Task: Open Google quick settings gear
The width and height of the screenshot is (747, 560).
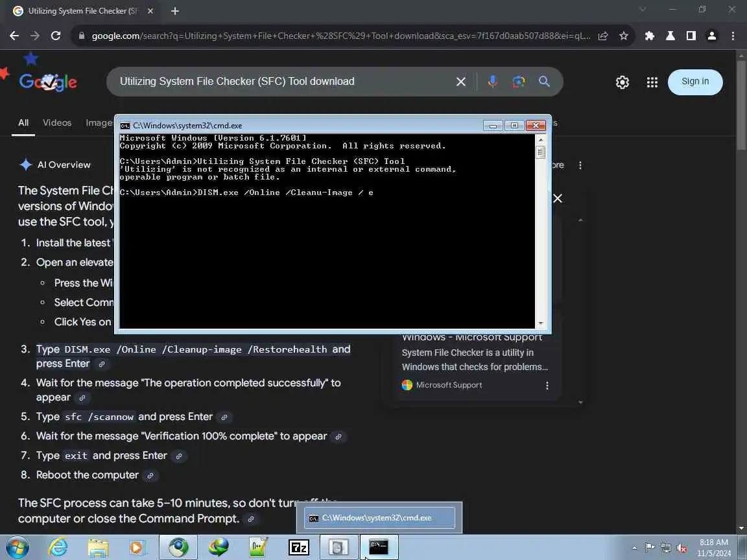Action: click(622, 82)
